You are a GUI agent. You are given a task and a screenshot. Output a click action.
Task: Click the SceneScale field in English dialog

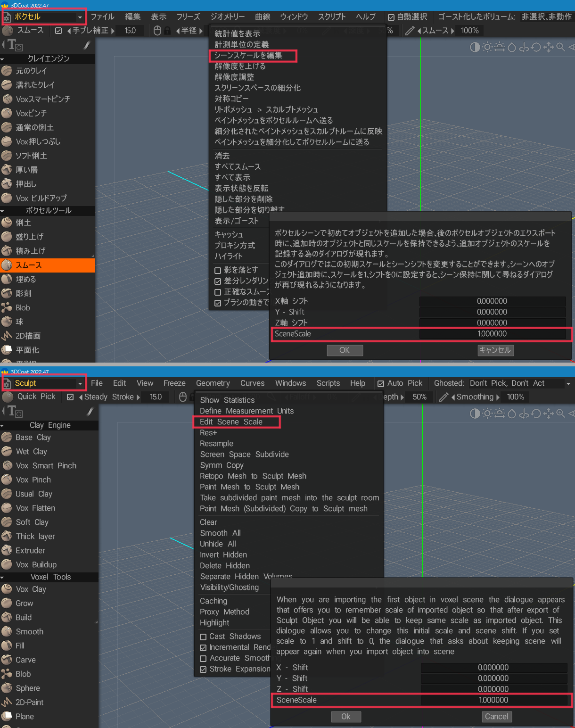pos(493,700)
